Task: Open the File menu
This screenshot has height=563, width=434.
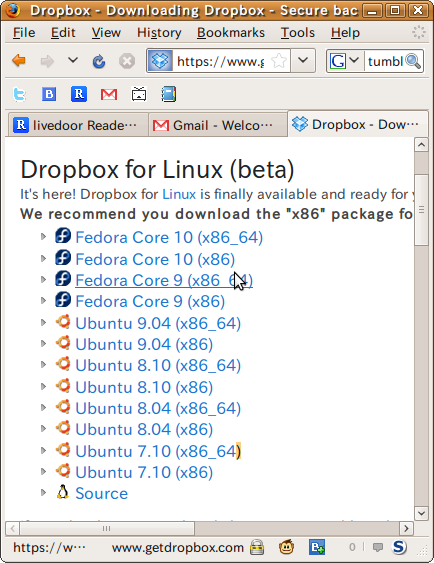Action: [24, 33]
